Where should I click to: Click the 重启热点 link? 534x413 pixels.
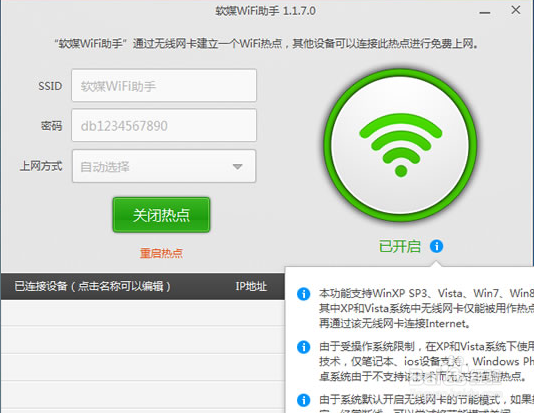tap(161, 253)
